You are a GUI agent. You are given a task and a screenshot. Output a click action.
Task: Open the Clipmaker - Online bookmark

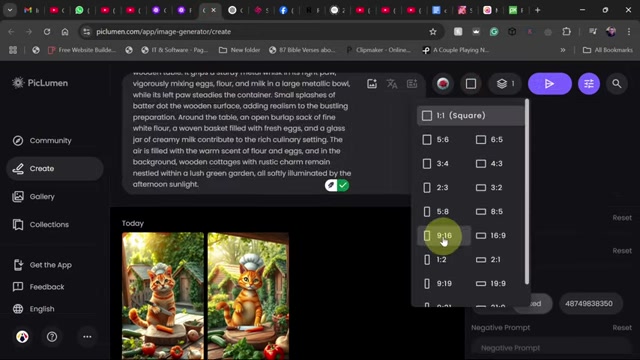379,50
